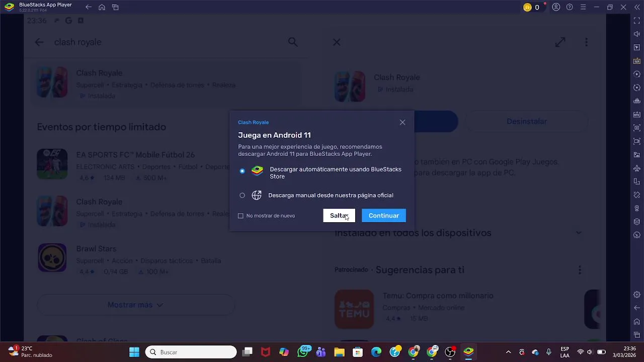Click the Saltar button in dialog
644x362 pixels.
pyautogui.click(x=339, y=215)
